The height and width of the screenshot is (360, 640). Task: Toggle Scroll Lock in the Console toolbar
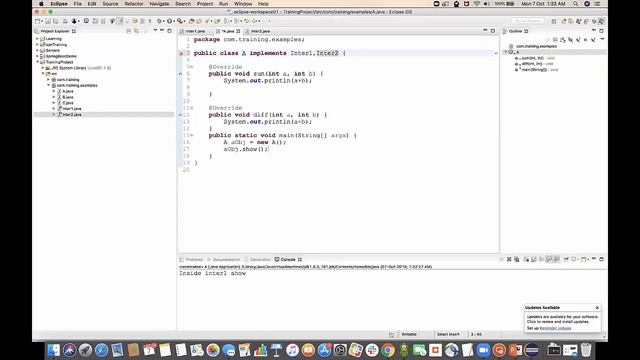click(534, 259)
